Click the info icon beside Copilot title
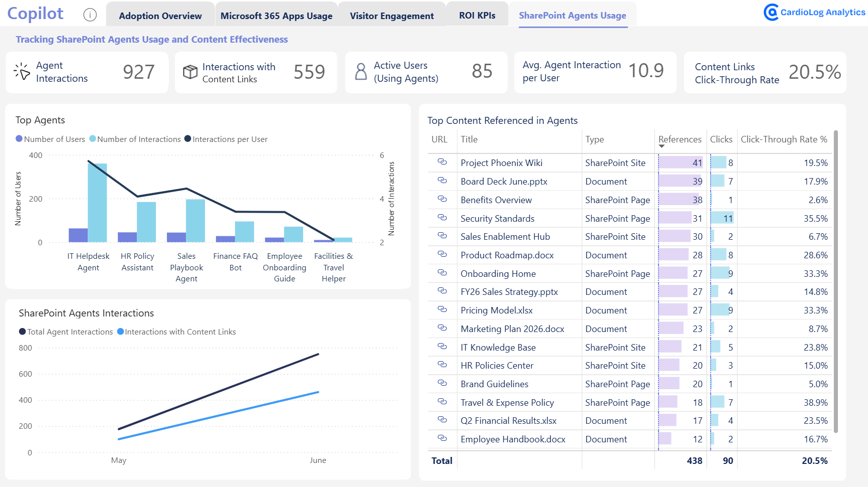This screenshot has height=487, width=868. coord(90,15)
